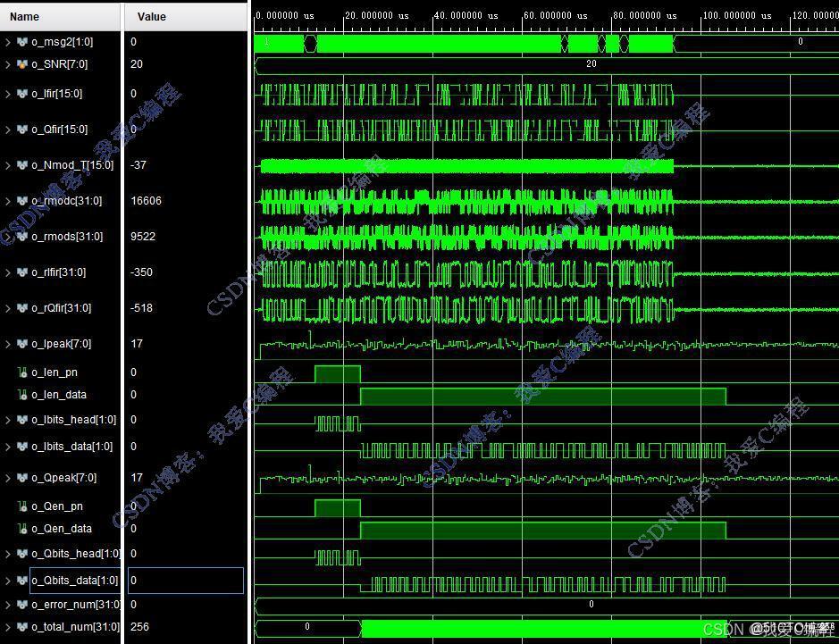
Task: Click the value 9522 of o_rmods
Action: (x=143, y=237)
